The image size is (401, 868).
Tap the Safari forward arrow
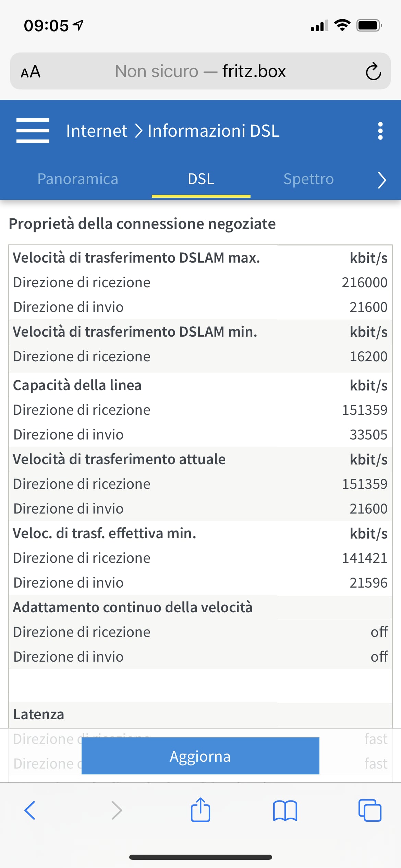pos(117,810)
